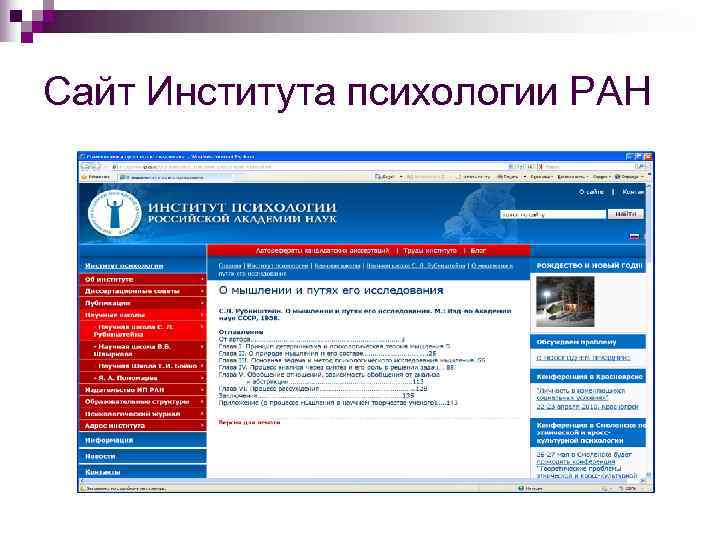Image resolution: width=720 pixels, height=540 pixels.
Task: Expand arrow on 'Адрес института' row
Action: [202, 426]
